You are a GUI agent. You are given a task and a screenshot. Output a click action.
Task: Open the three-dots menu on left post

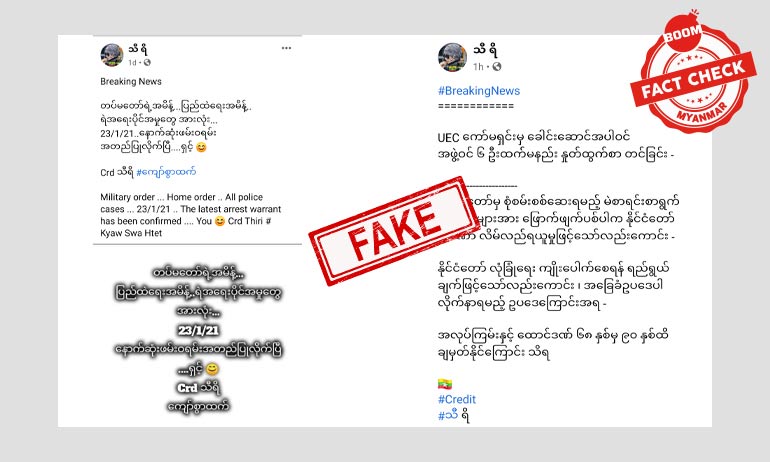(286, 48)
